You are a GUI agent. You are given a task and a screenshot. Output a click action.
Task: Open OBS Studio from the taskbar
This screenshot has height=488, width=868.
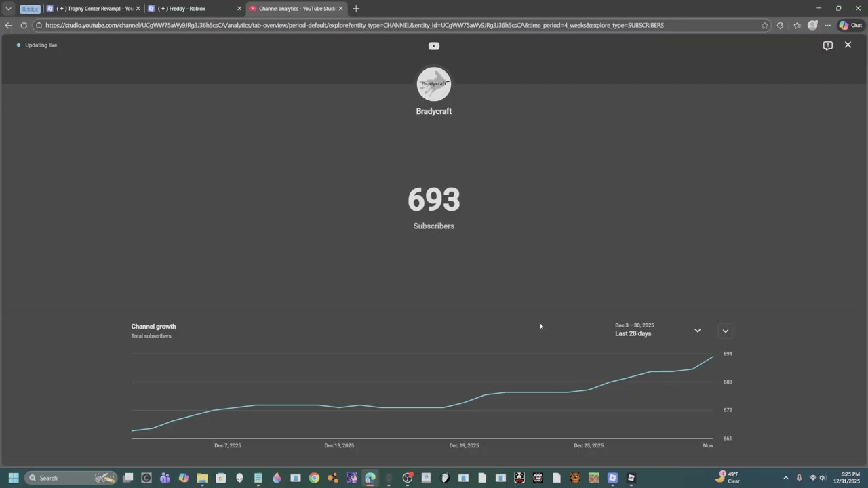(408, 478)
